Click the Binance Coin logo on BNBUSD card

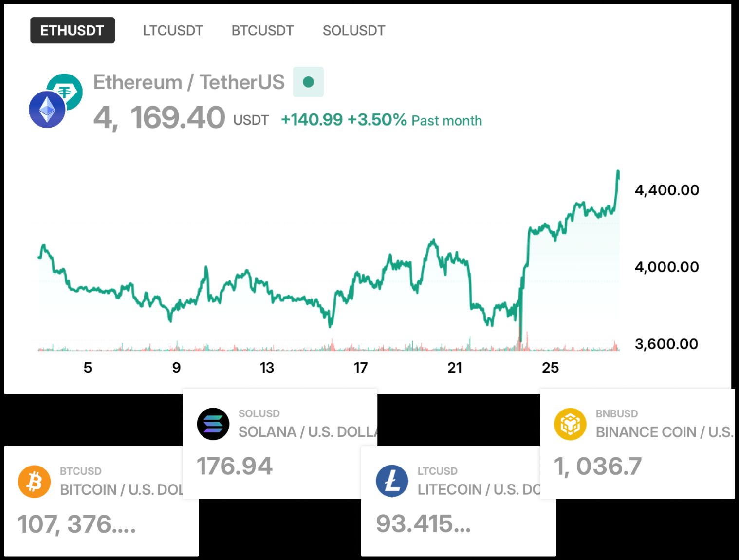point(570,424)
